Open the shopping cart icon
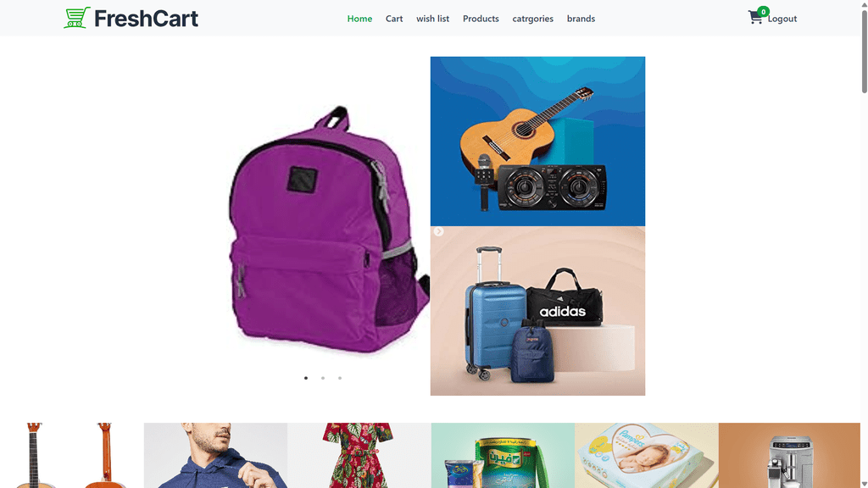This screenshot has width=868, height=488. pos(754,19)
